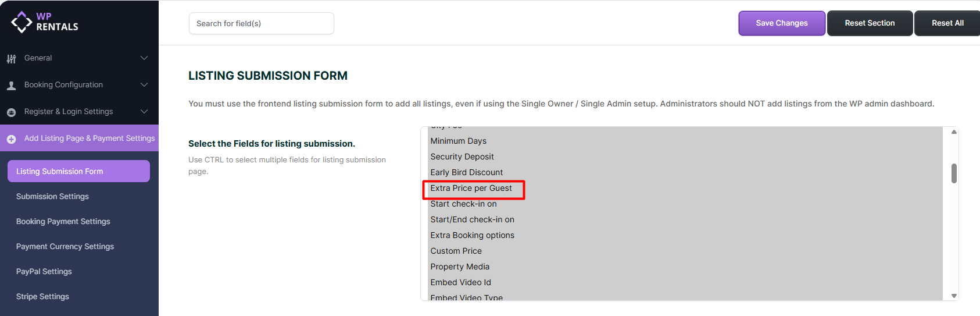The width and height of the screenshot is (980, 316).
Task: Go to Payment Currency Settings
Action: point(65,247)
